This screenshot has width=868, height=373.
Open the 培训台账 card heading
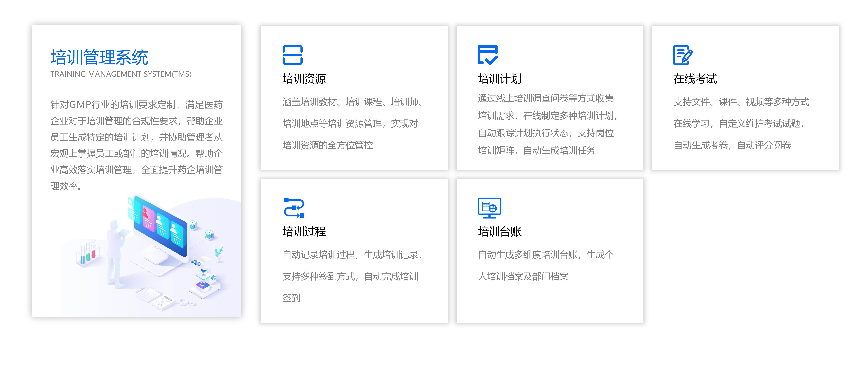click(500, 231)
